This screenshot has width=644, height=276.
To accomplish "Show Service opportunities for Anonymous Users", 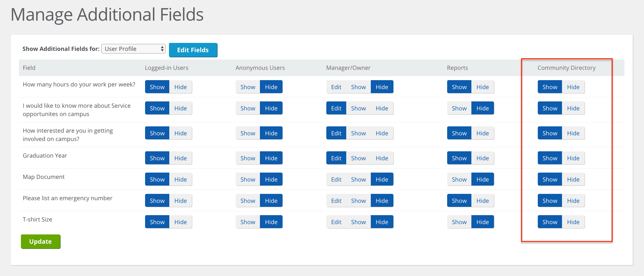I will click(248, 108).
